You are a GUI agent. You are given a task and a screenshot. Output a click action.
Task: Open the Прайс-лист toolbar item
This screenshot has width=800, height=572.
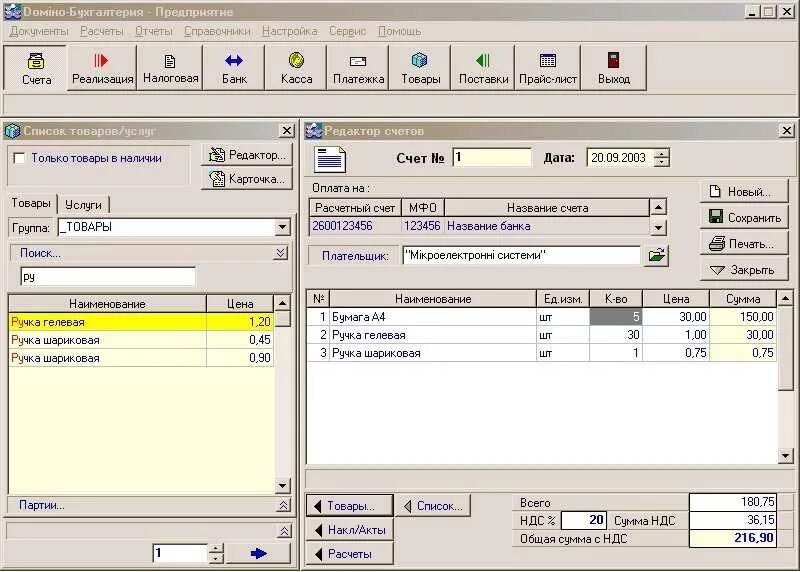pos(548,68)
